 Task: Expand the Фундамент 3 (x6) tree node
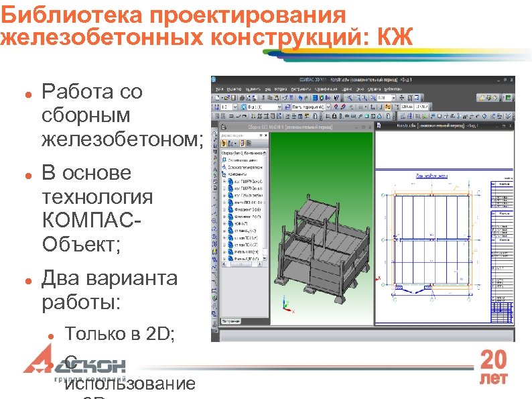224,209
